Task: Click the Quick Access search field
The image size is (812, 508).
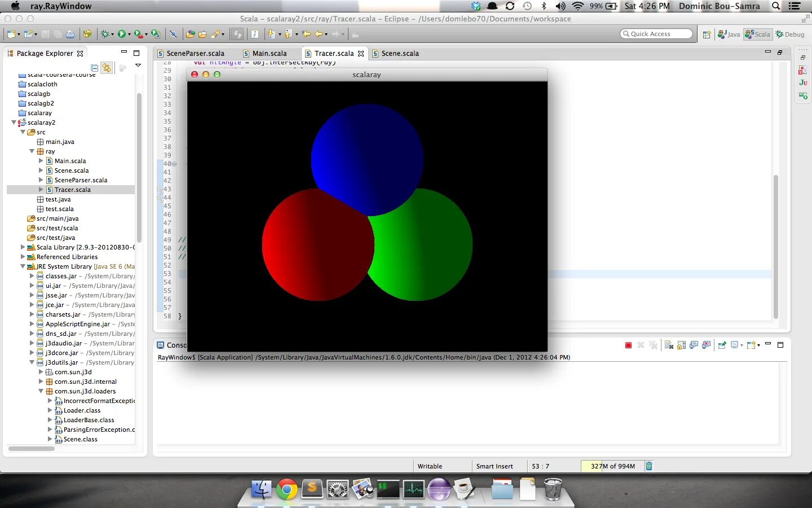Action: coord(656,34)
